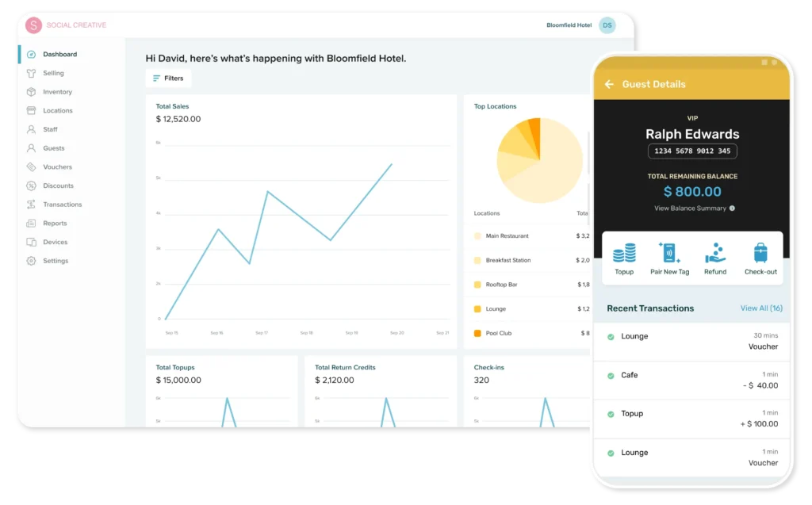
Task: Open the Devices sidebar item
Action: (55, 242)
